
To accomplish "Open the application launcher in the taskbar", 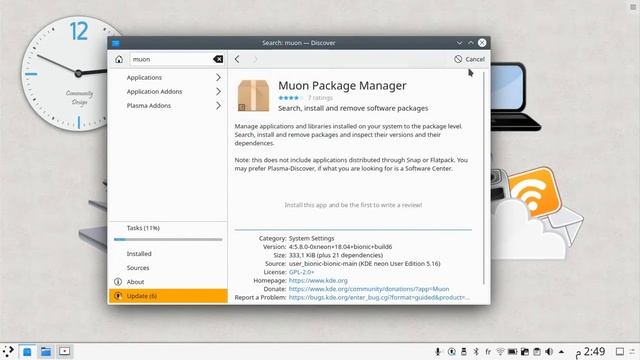I will tap(8, 351).
